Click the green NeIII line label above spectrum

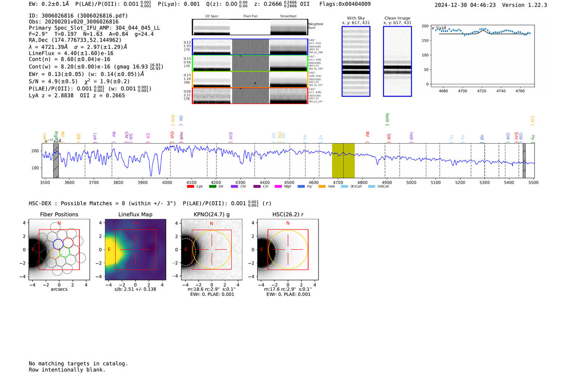387,119
